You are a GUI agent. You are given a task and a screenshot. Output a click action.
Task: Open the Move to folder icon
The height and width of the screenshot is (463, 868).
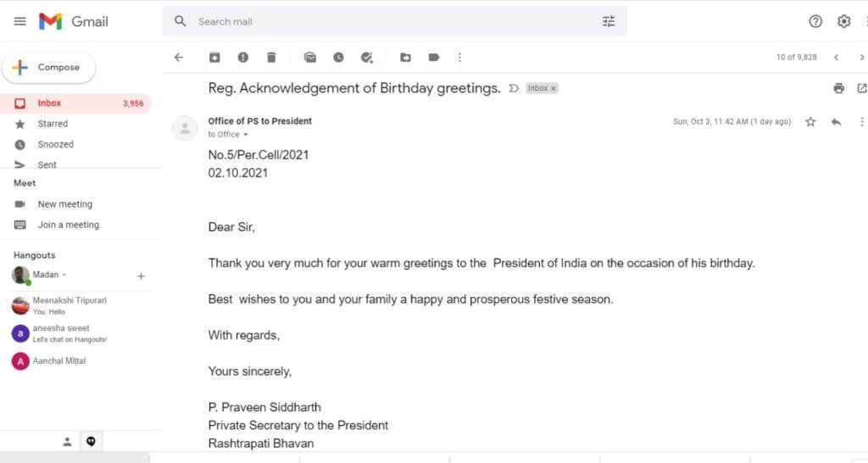coord(405,57)
